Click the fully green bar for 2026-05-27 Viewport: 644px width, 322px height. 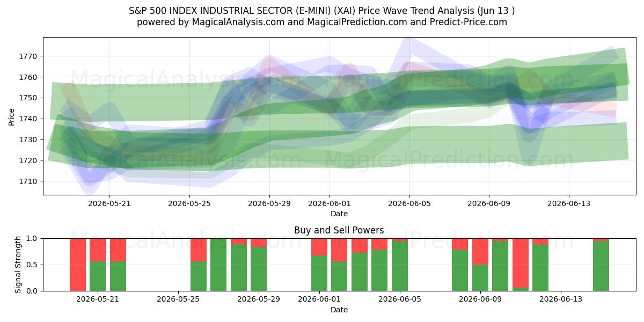(218, 265)
